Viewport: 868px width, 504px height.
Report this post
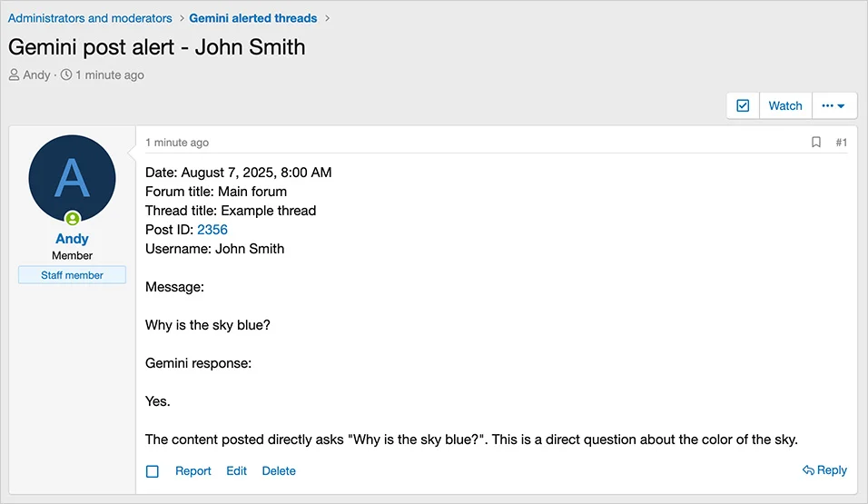(192, 471)
